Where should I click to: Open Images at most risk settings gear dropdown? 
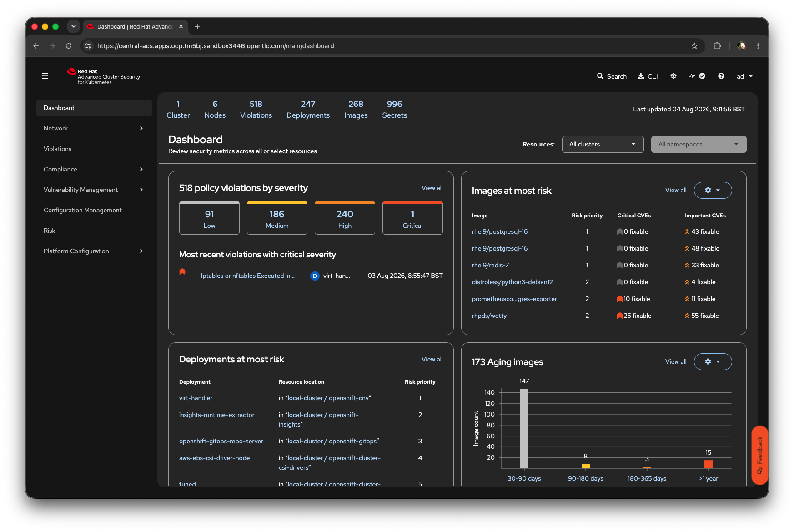coord(713,190)
